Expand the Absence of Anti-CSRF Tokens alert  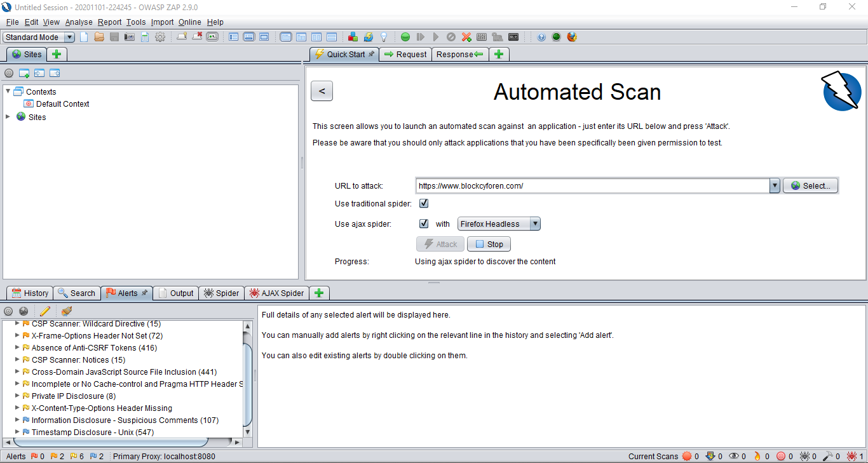[18, 347]
